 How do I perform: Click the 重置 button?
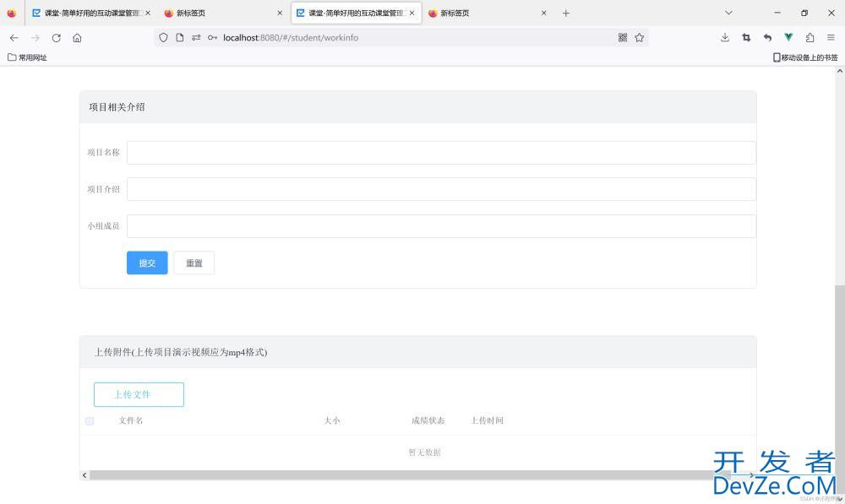click(x=194, y=263)
